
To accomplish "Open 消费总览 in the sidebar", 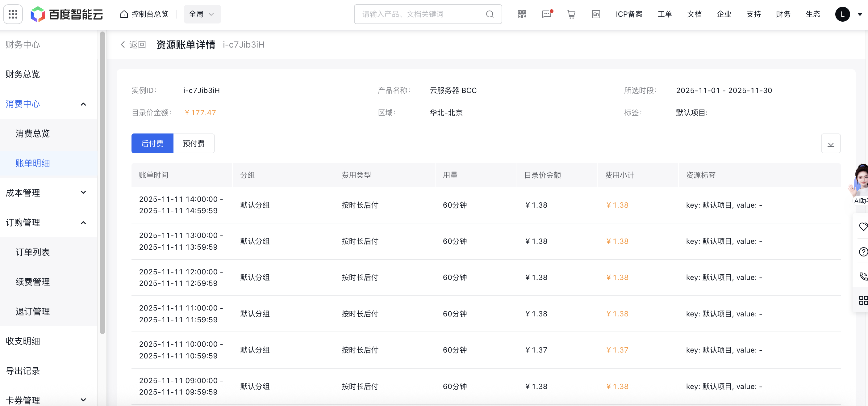I will coord(33,133).
